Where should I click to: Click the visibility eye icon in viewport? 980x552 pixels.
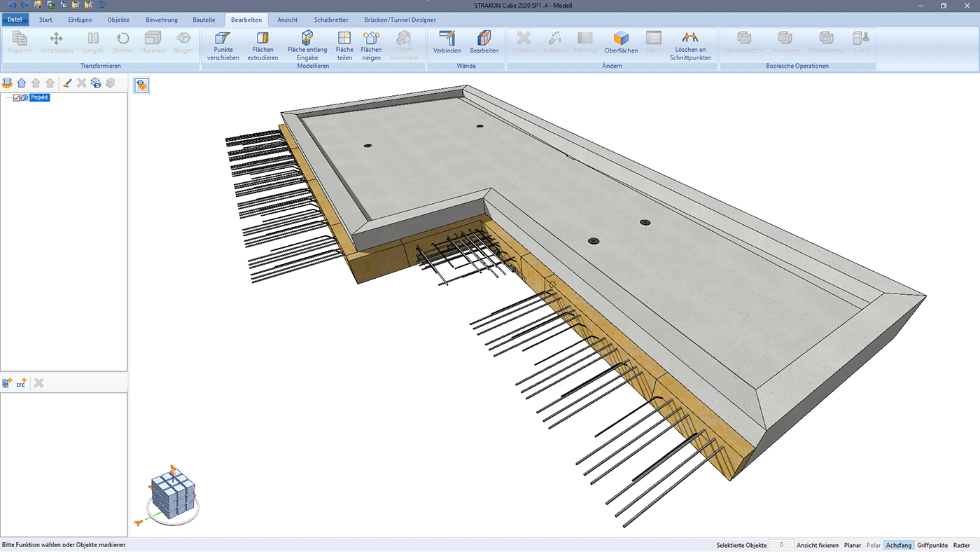point(142,85)
